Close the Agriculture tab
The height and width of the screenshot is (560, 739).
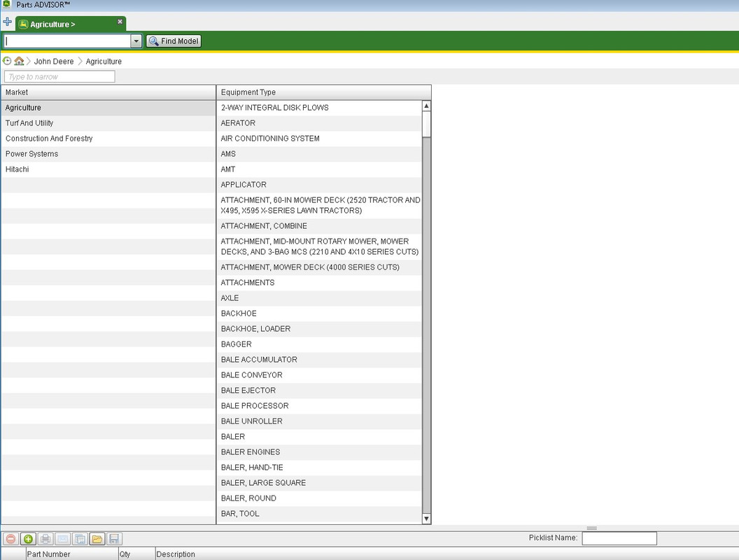pyautogui.click(x=120, y=22)
